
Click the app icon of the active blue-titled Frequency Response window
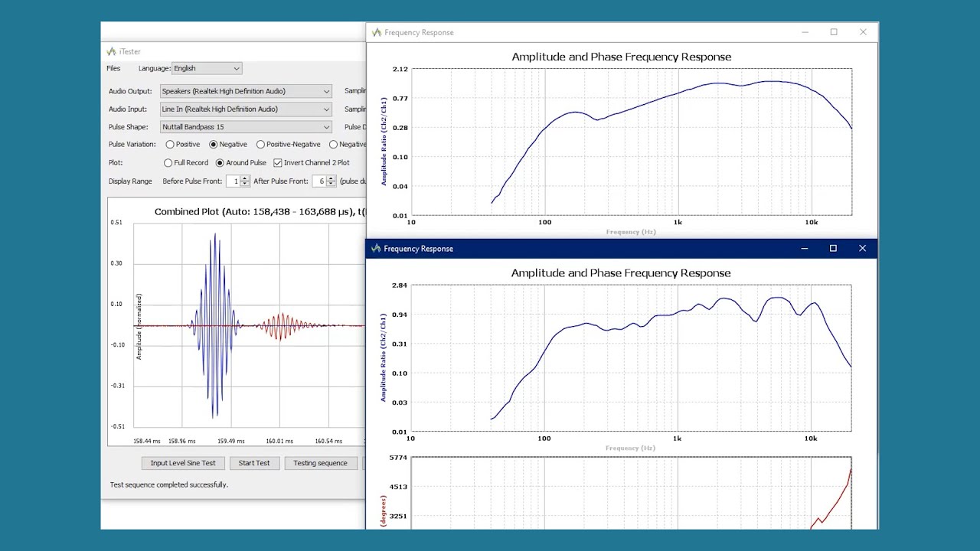(376, 248)
